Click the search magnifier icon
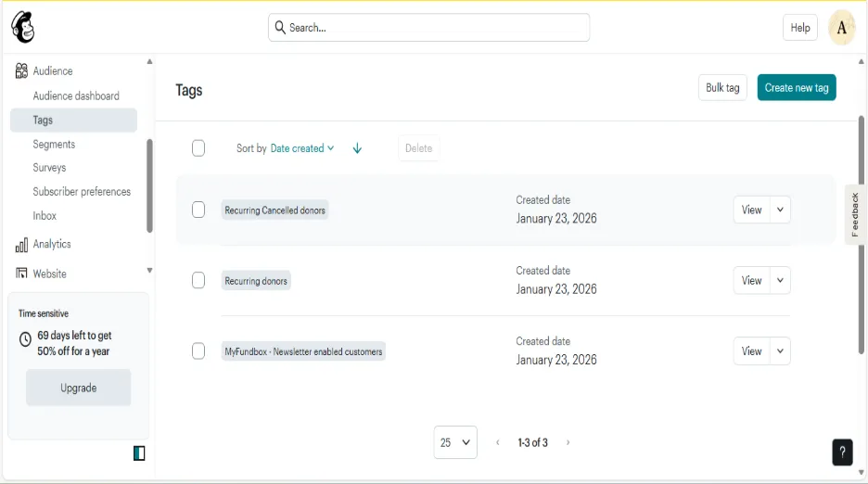868x484 pixels. (280, 27)
